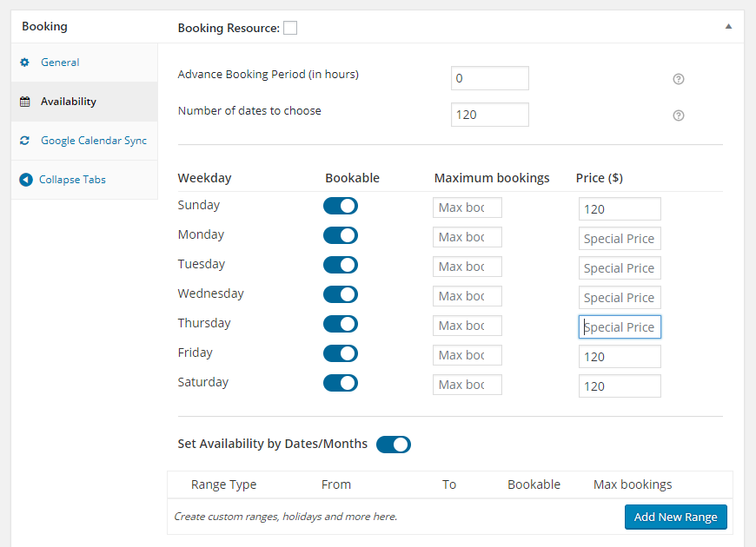This screenshot has width=756, height=547.
Task: Toggle Sunday bookable switch
Action: pos(341,206)
